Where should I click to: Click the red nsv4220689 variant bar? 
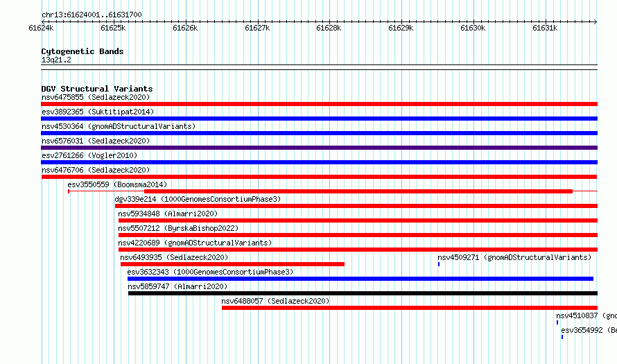click(358, 250)
